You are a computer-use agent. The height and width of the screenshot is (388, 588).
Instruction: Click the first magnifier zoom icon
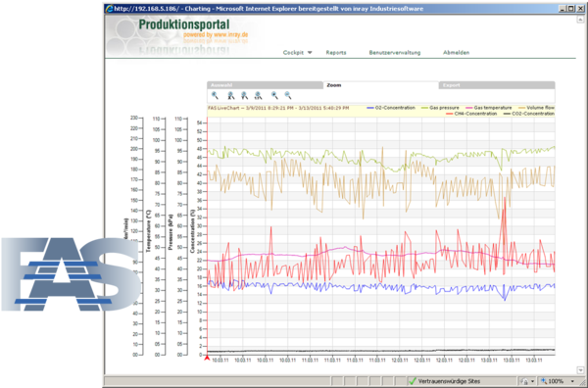coord(215,96)
